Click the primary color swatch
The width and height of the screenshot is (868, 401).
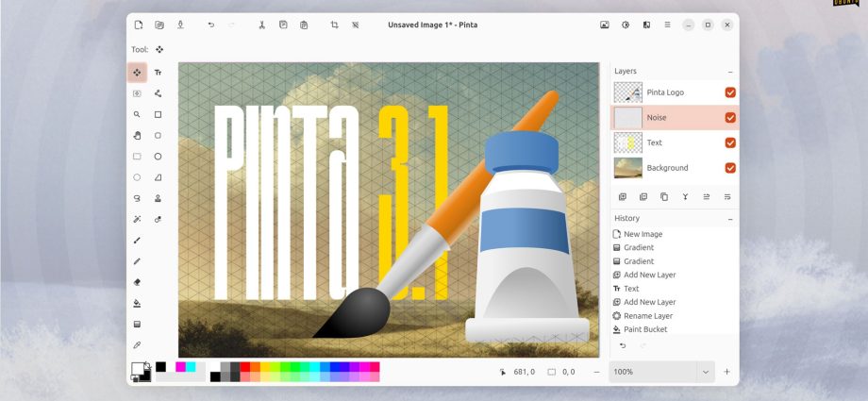138,368
